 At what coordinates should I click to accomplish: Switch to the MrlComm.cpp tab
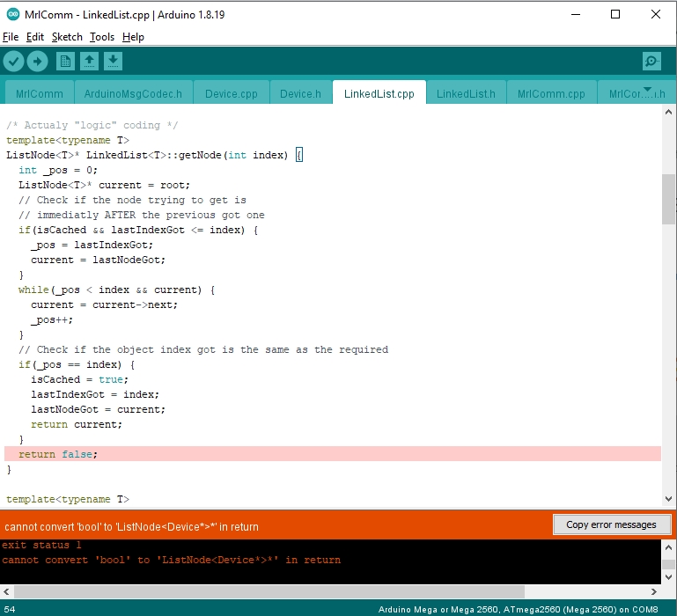tap(551, 93)
